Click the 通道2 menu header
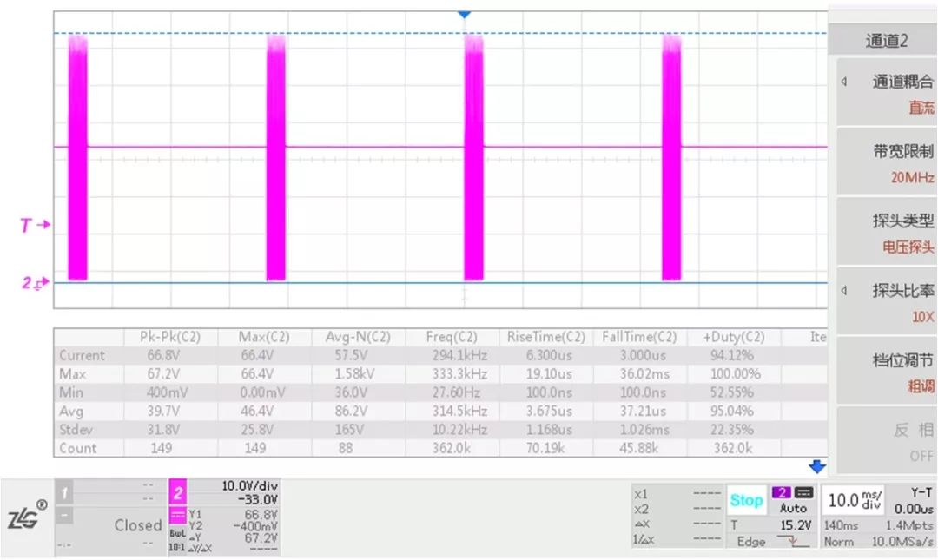The image size is (938, 560). click(886, 41)
